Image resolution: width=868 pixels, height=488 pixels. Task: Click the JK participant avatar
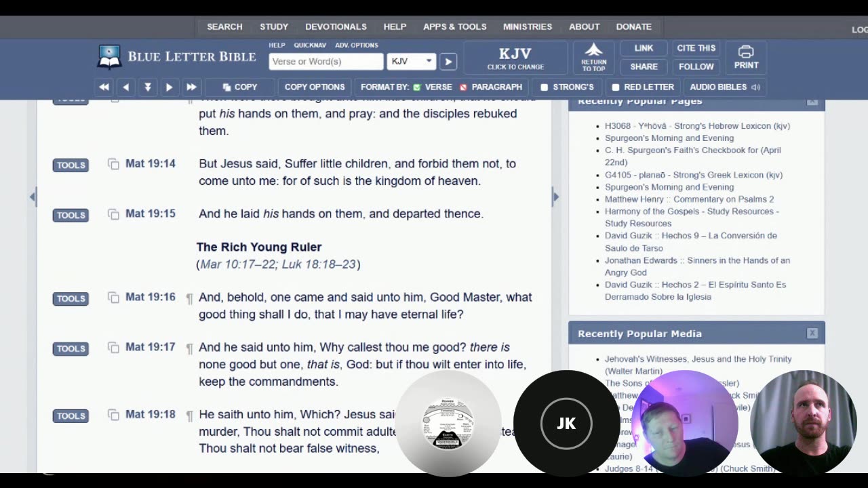[x=566, y=424]
